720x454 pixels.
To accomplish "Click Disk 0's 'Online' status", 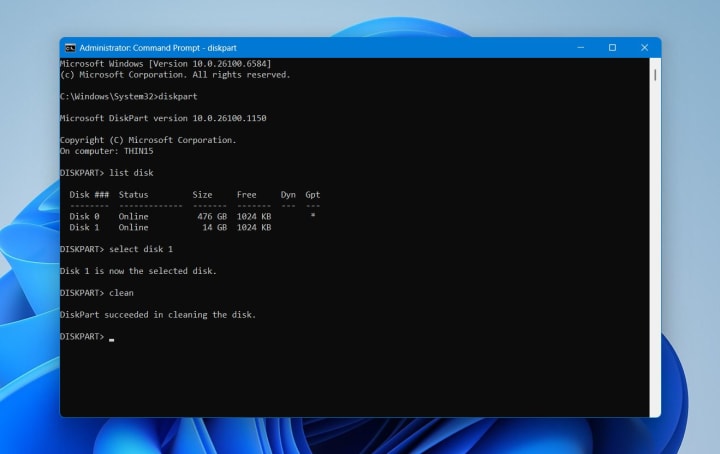I will tap(134, 216).
